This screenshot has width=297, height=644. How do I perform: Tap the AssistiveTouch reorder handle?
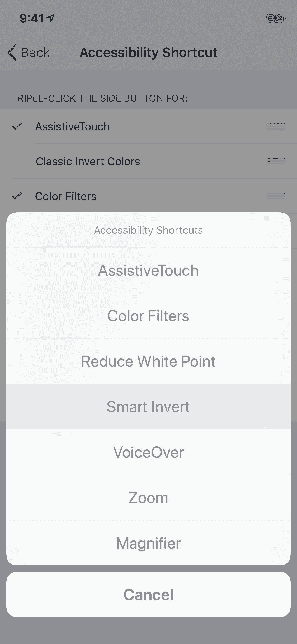276,126
